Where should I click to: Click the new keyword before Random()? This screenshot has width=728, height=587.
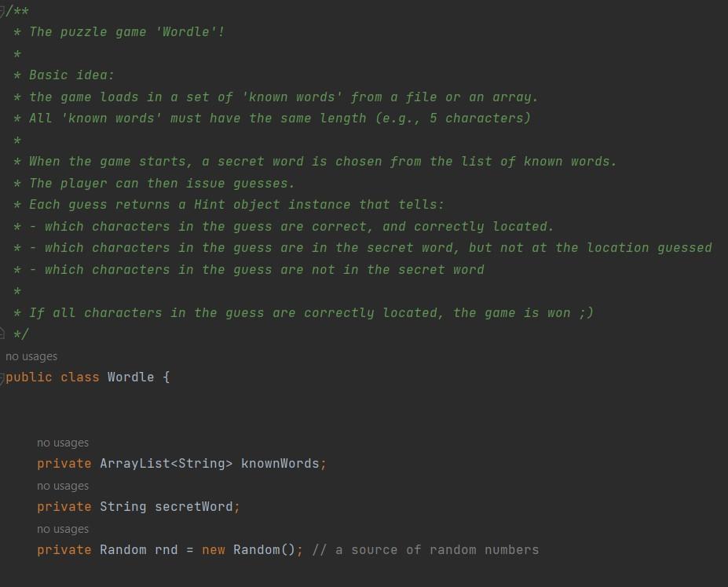(213, 550)
